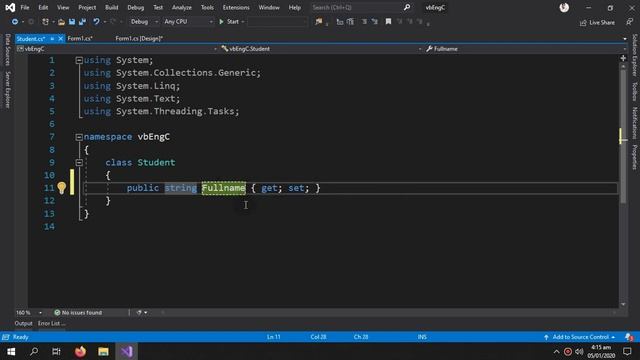Open the Debug menu
Screen dimensions: 640x360
(136, 7)
